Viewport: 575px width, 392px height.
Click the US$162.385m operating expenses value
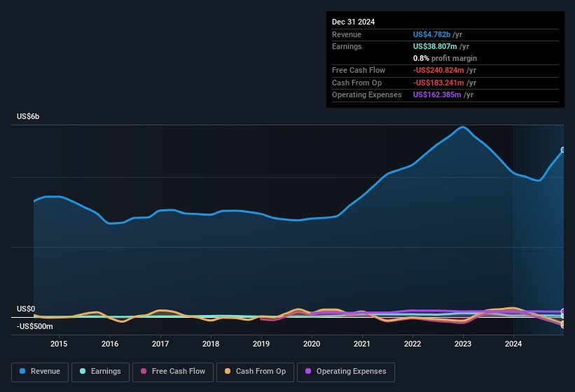point(436,94)
